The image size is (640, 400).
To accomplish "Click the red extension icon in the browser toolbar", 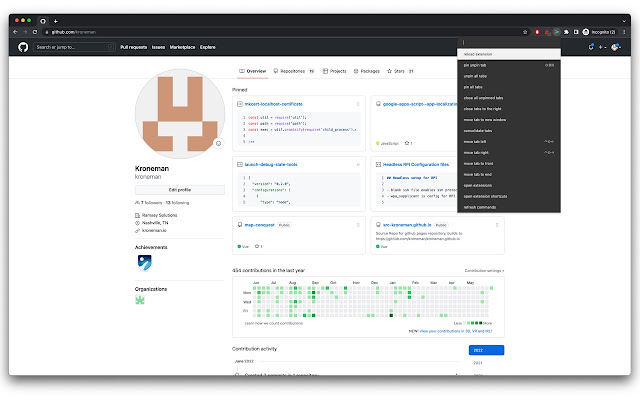I will 537,32.
